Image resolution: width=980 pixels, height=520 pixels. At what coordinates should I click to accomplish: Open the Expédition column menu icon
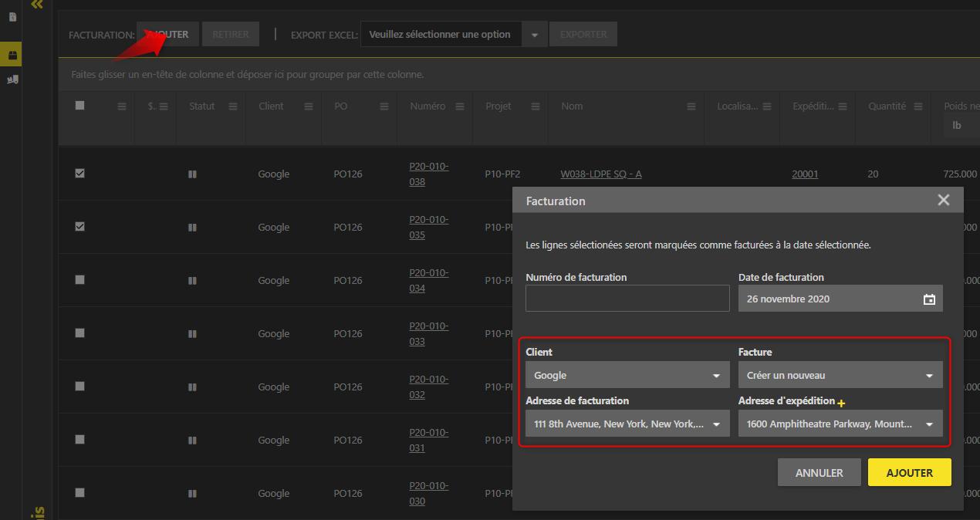(x=843, y=106)
